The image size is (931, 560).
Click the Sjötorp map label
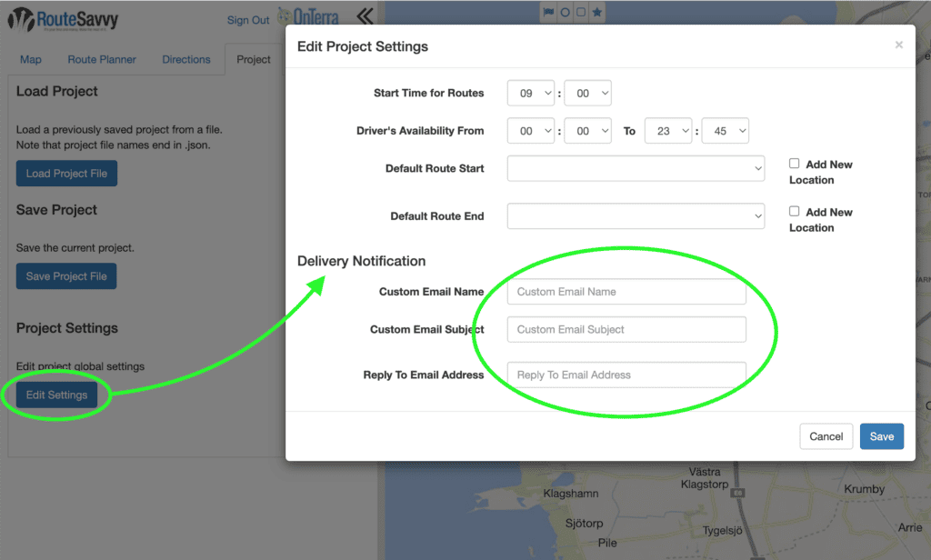click(x=584, y=523)
